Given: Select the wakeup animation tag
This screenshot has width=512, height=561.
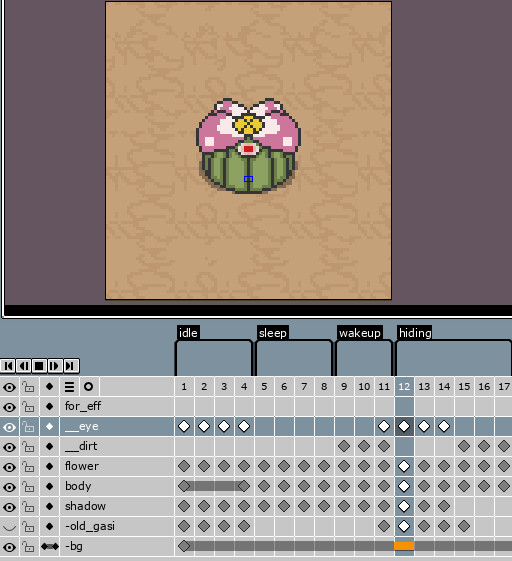Looking at the screenshot, I should click(x=360, y=333).
